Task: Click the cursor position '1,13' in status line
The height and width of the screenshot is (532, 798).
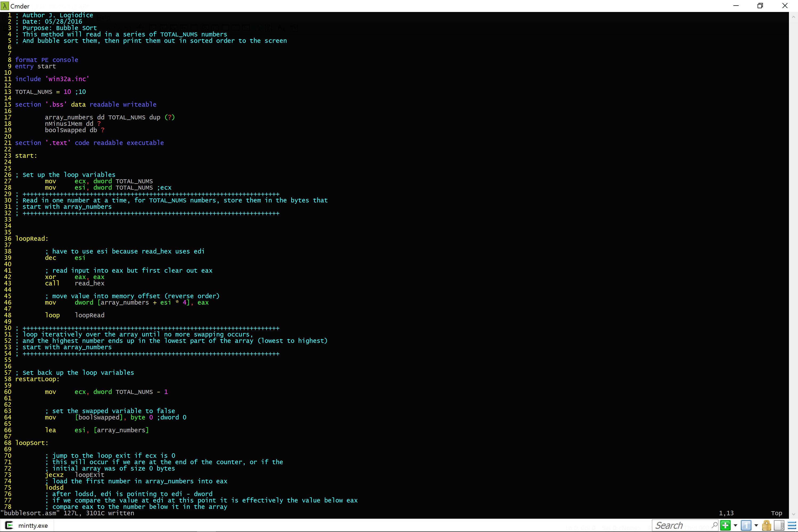Action: (x=726, y=513)
